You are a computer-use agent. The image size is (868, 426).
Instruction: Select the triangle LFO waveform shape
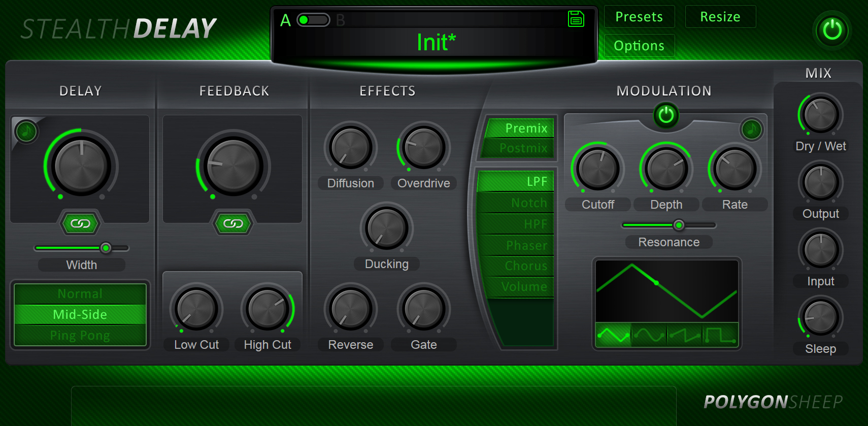613,335
